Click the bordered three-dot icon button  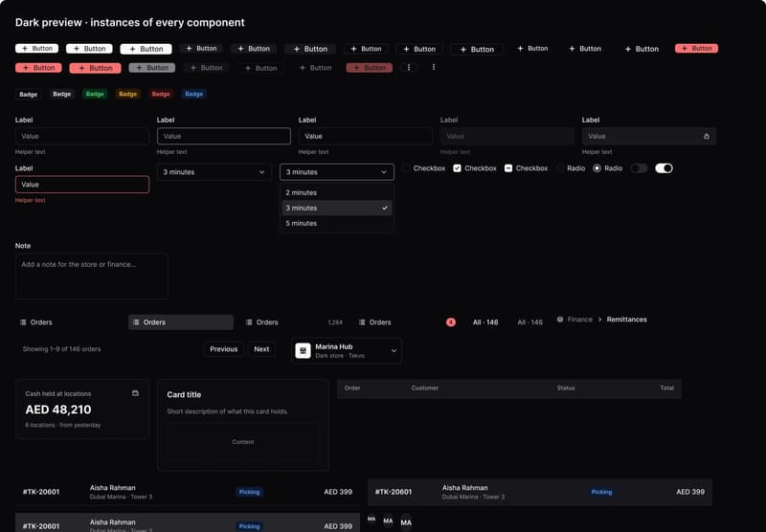(x=409, y=67)
